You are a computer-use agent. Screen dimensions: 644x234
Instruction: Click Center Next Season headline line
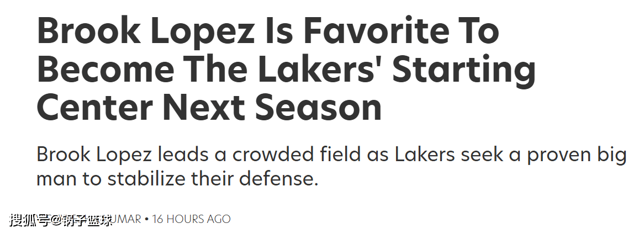point(209,108)
